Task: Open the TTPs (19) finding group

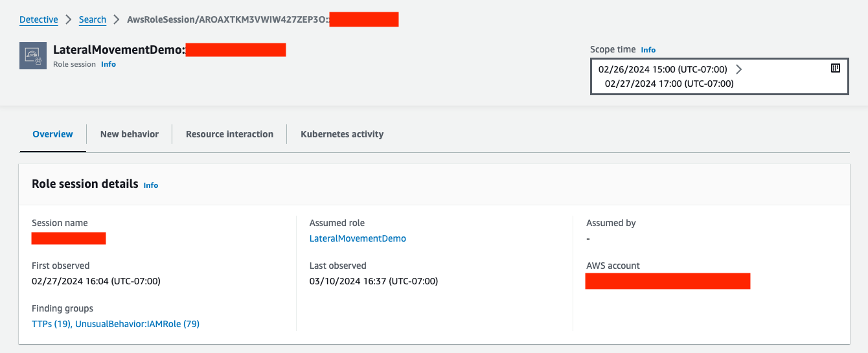Action: tap(51, 324)
